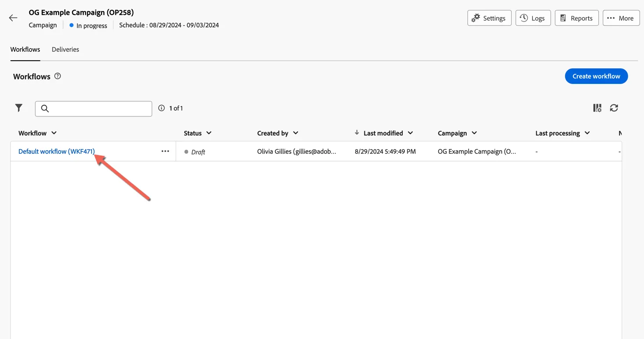Open the column configuration icon
This screenshot has height=339, width=644.
(x=597, y=108)
